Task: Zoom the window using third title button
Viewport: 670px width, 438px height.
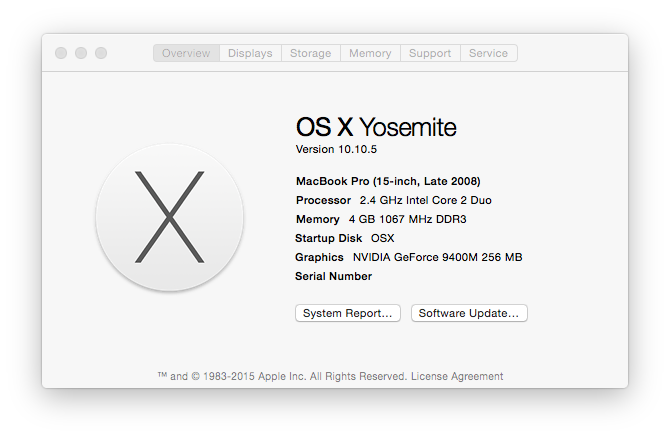Action: (101, 53)
